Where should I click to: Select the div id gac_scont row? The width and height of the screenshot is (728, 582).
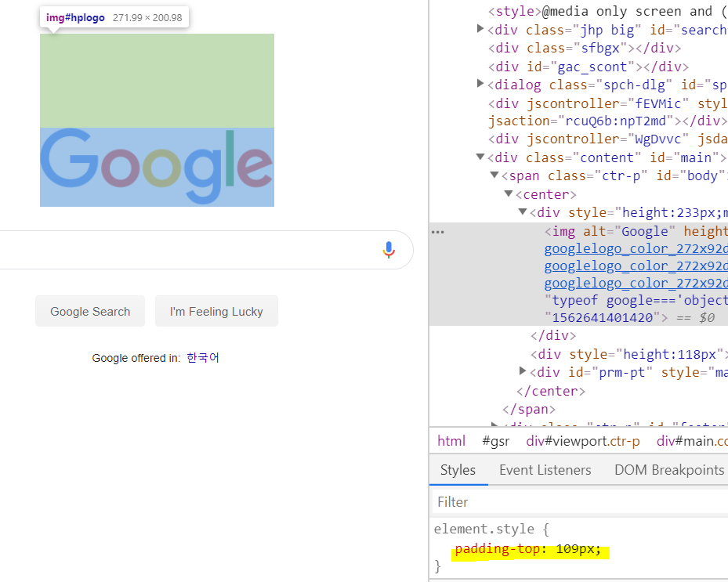coord(589,67)
